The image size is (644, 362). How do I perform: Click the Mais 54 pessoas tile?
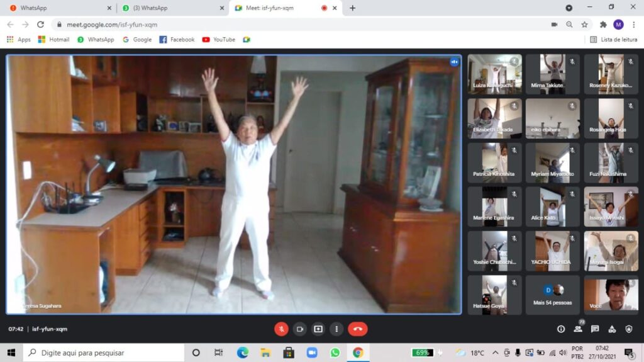(553, 295)
